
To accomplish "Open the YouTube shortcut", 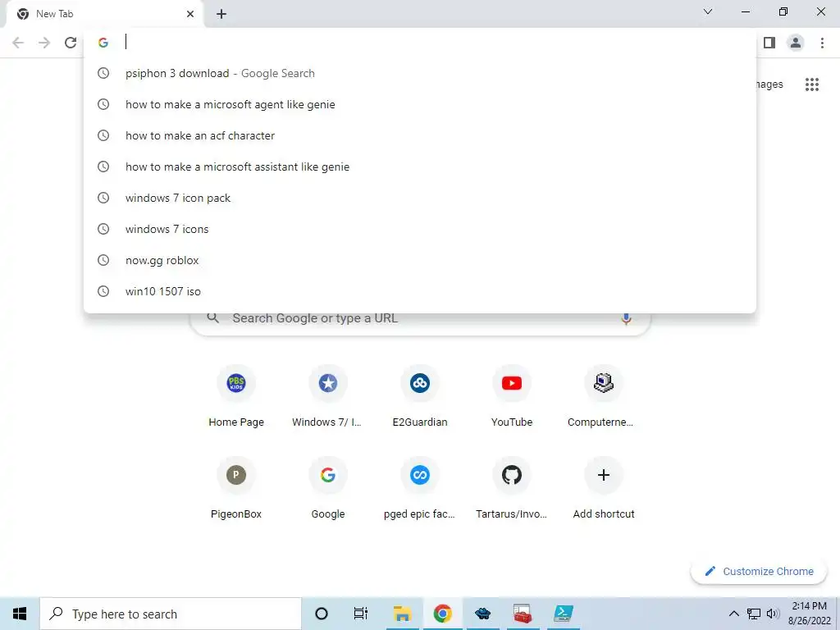I will pyautogui.click(x=512, y=396).
